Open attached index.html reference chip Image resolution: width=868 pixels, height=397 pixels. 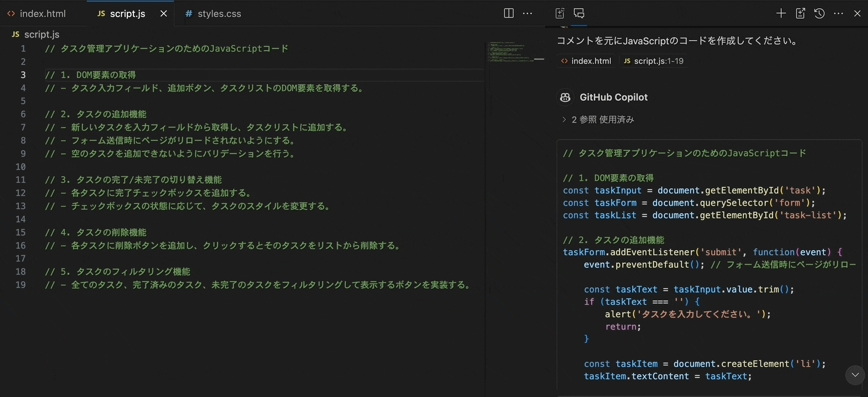(586, 61)
